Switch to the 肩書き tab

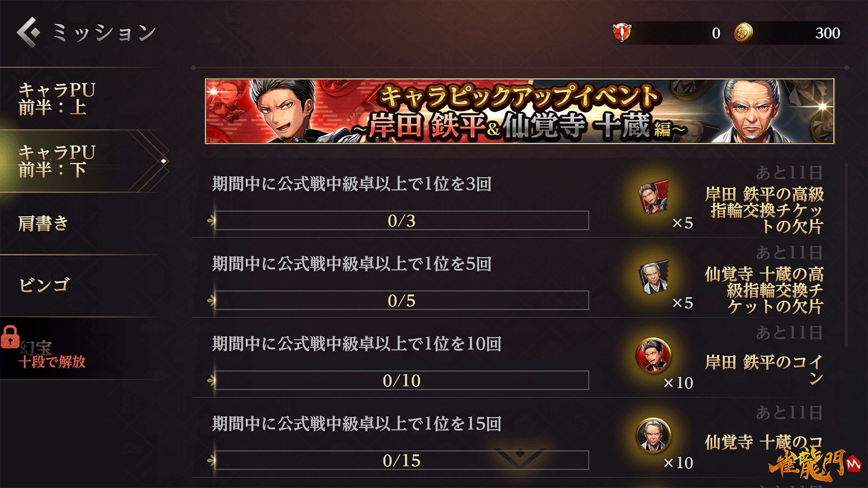tap(81, 224)
